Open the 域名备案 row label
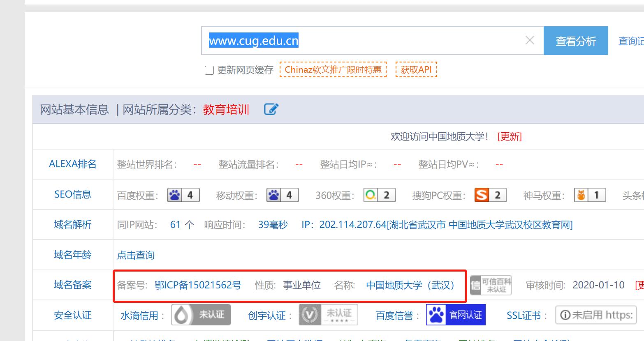 point(73,285)
